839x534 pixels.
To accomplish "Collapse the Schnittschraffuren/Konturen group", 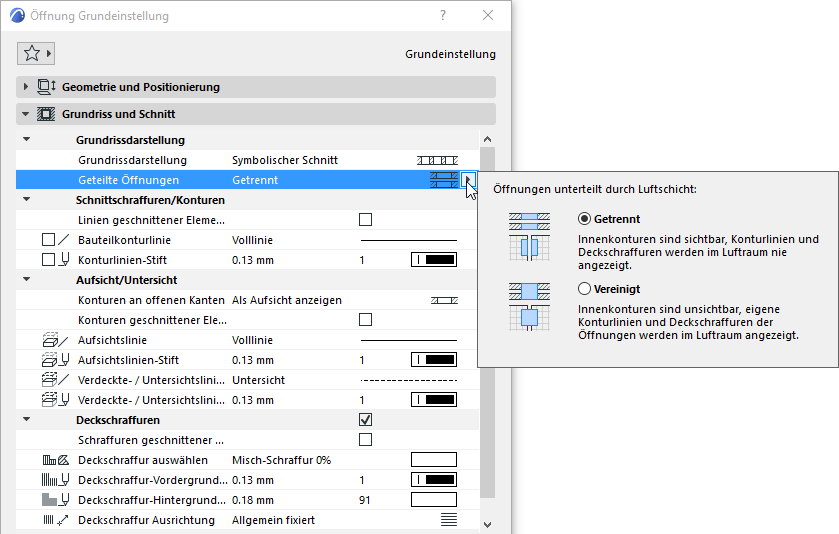I will [x=26, y=200].
